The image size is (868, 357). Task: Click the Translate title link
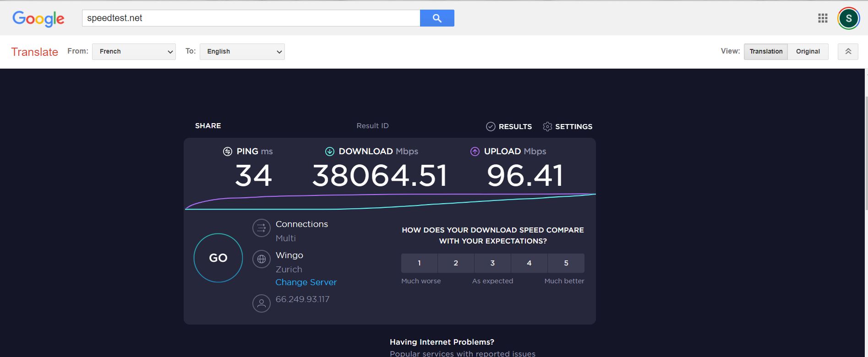(x=34, y=52)
